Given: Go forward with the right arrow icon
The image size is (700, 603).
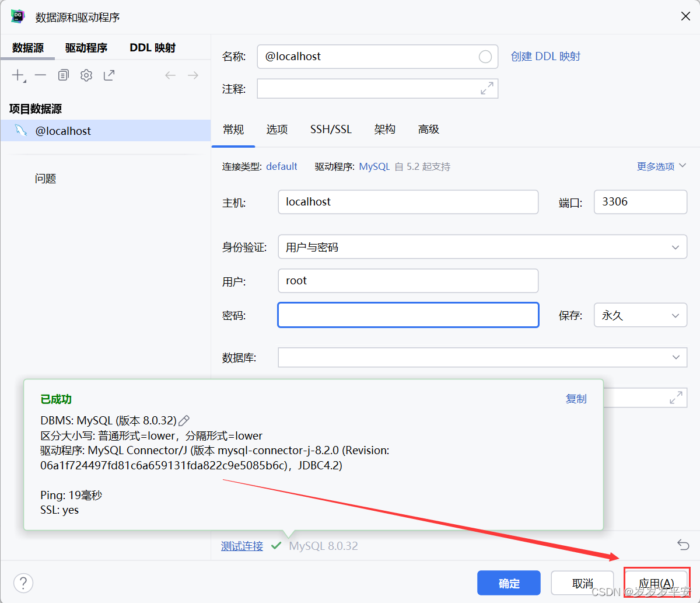Looking at the screenshot, I should coord(193,75).
